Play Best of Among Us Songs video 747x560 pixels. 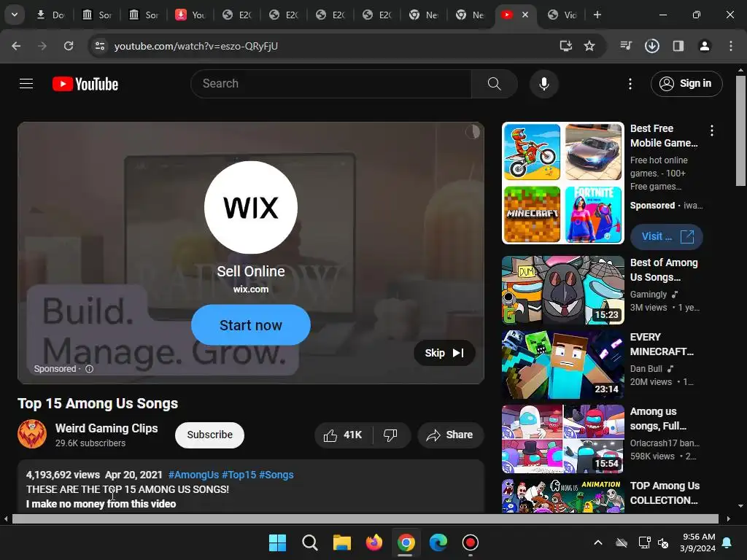(562, 290)
